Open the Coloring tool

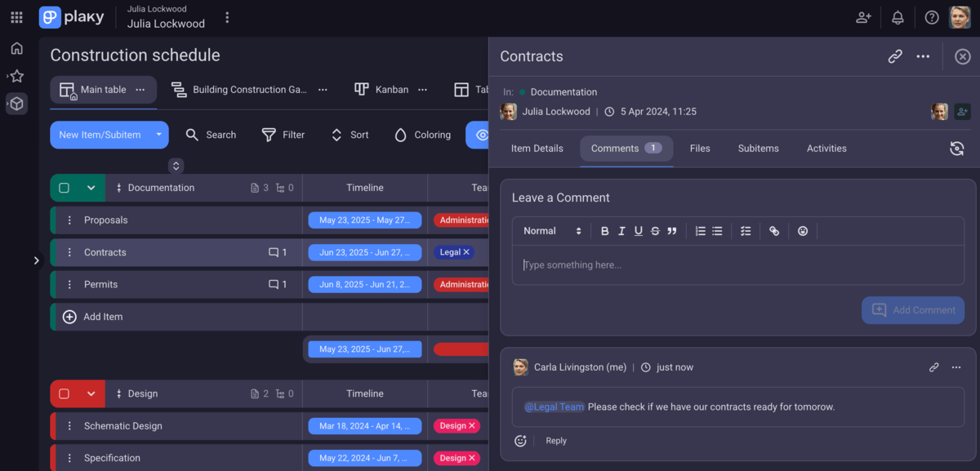(422, 135)
